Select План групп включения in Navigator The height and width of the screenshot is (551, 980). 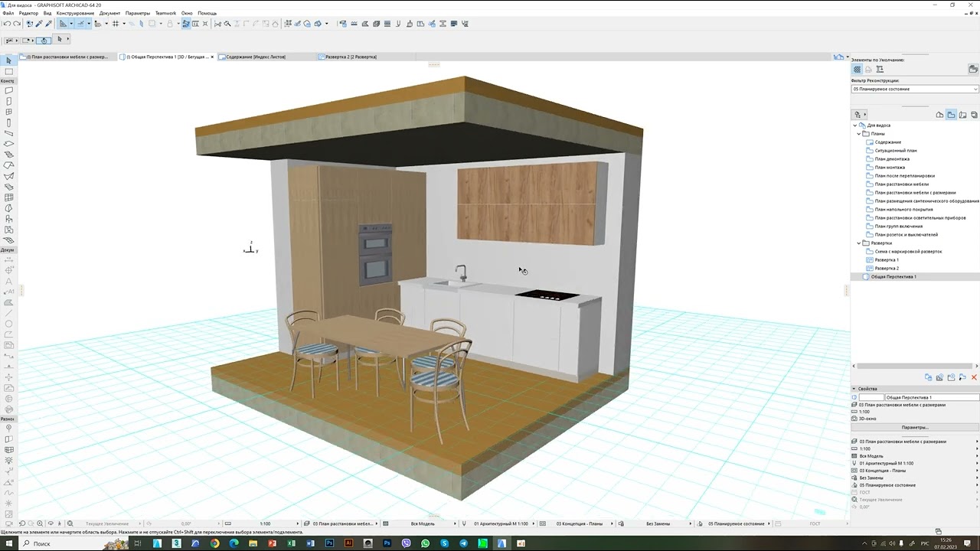pos(899,227)
